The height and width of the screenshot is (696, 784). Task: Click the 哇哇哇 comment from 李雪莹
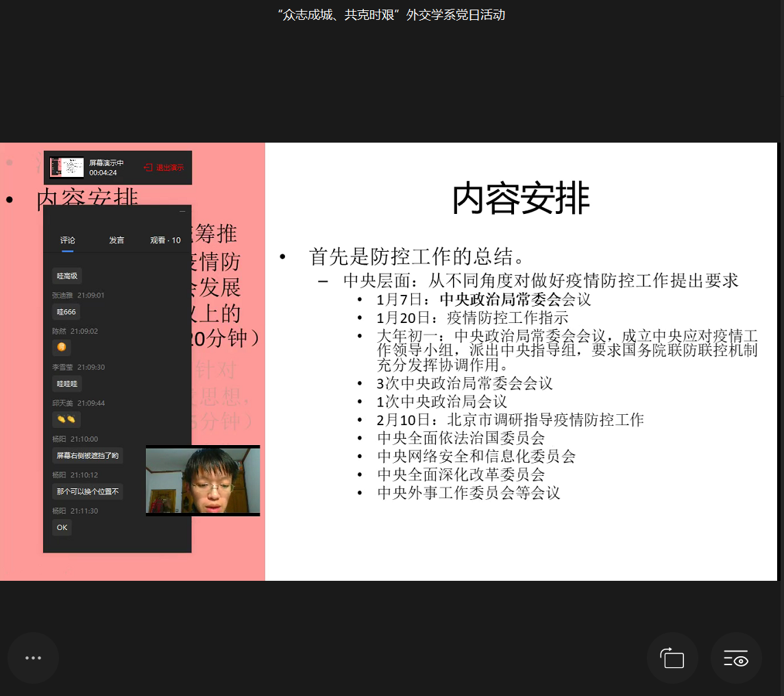click(67, 383)
